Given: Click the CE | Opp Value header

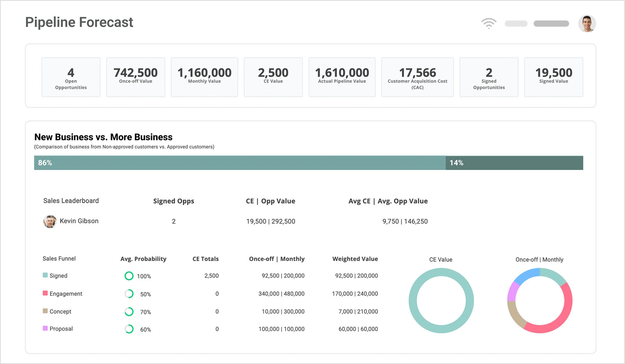Looking at the screenshot, I should pos(270,201).
